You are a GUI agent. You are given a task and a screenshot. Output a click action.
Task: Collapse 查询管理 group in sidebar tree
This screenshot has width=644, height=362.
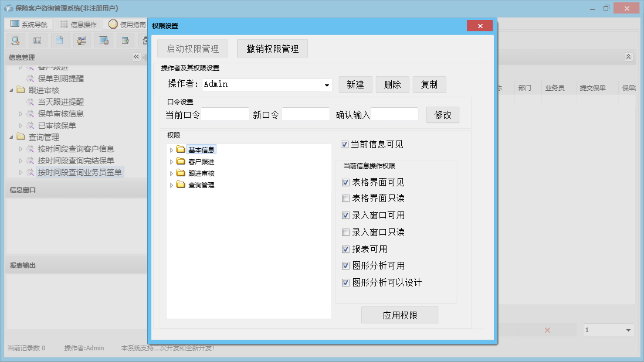(11, 137)
